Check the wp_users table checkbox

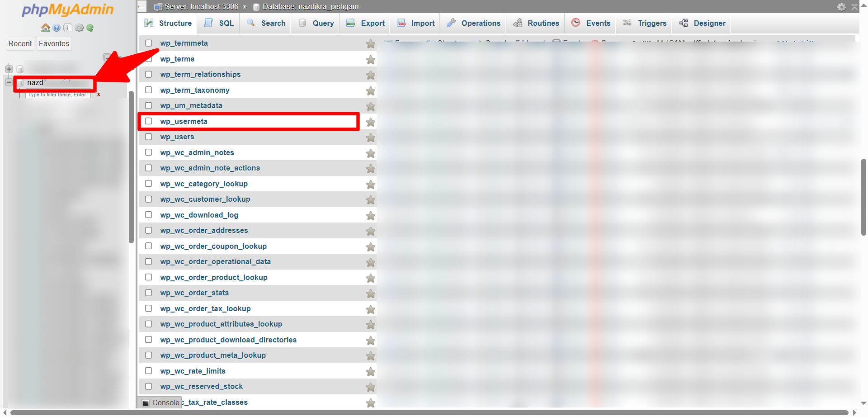click(149, 137)
